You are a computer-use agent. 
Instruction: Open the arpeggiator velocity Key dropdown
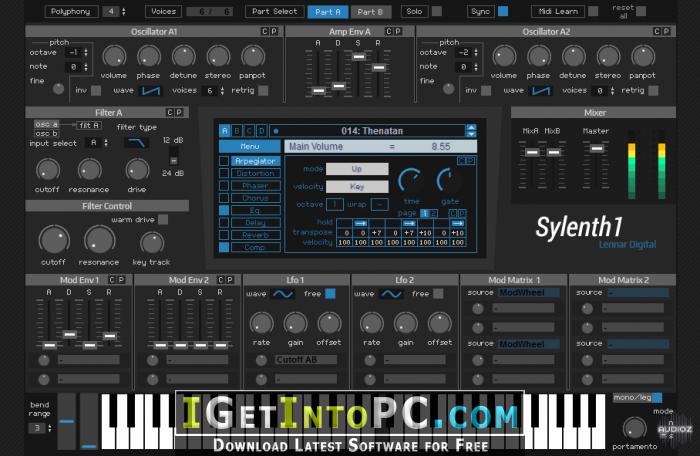pos(357,187)
